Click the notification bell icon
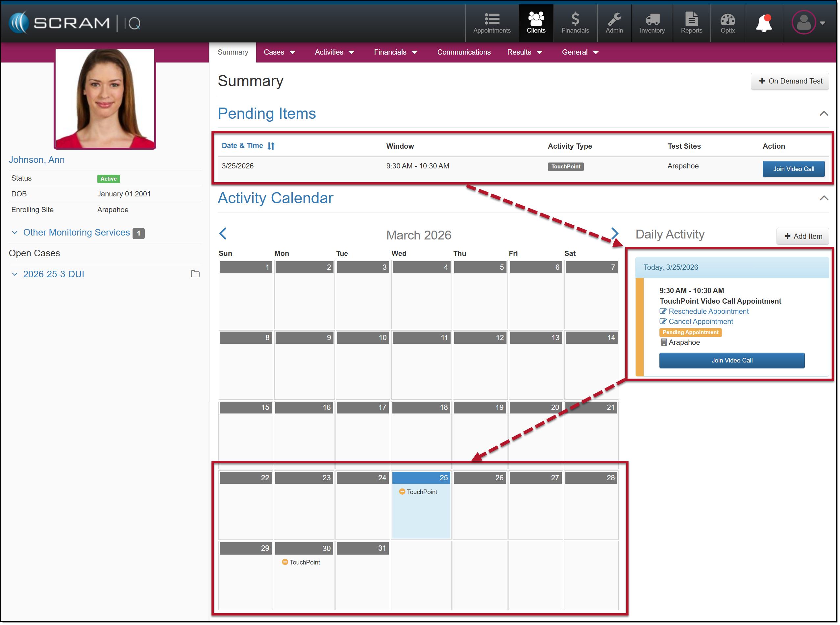The image size is (840, 625). [x=764, y=23]
